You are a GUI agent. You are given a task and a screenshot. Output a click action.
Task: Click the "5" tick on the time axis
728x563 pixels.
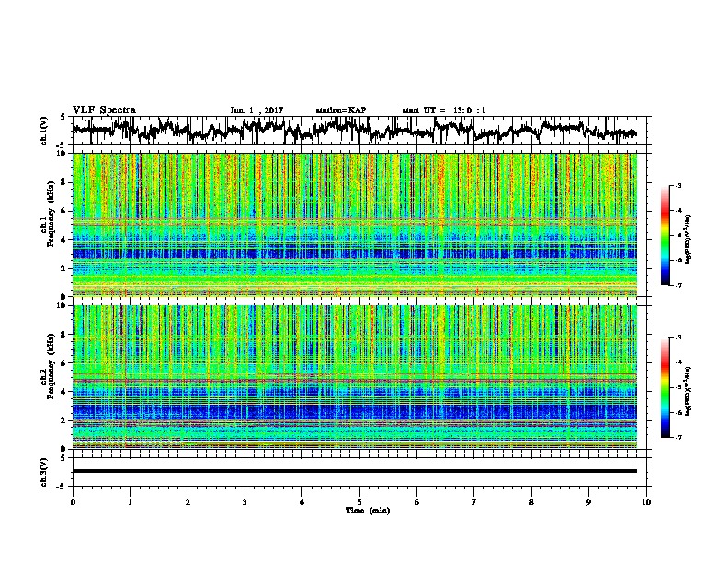(x=359, y=501)
